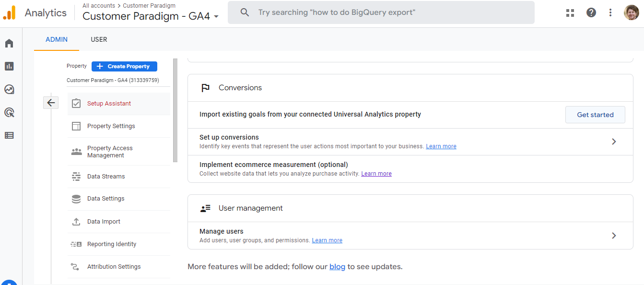Select the Data Streams settings item

click(x=106, y=177)
